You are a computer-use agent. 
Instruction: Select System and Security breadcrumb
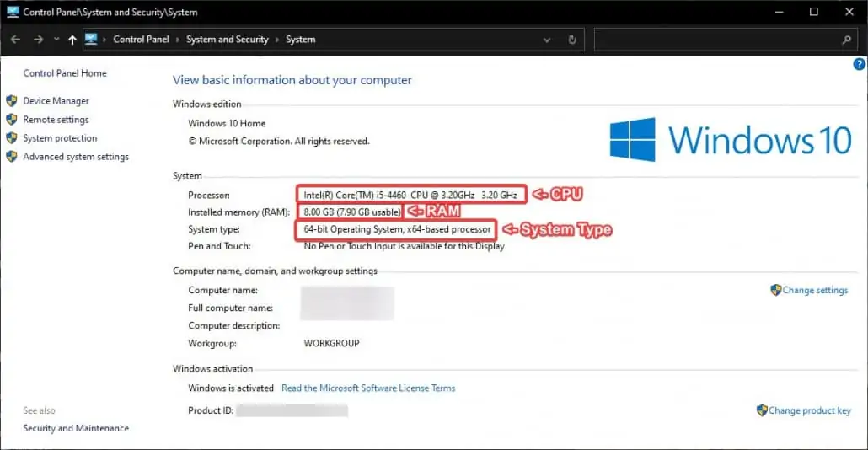227,40
